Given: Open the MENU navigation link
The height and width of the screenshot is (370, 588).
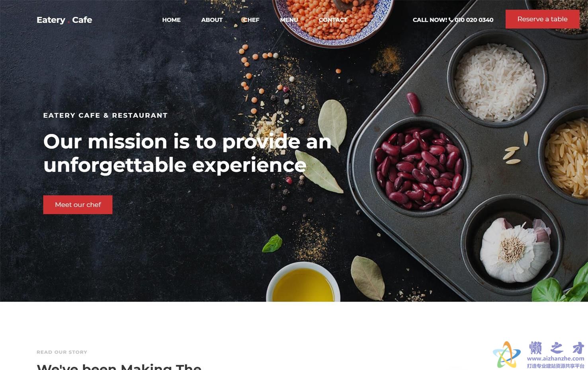Looking at the screenshot, I should [x=289, y=20].
